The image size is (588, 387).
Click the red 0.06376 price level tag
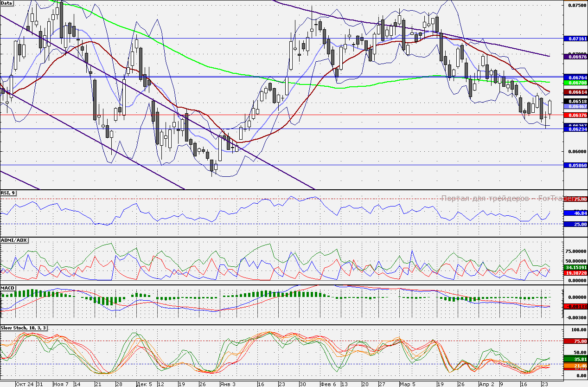575,115
